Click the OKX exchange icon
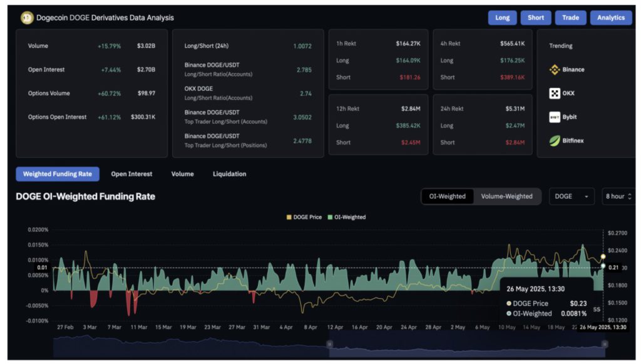 tap(555, 93)
